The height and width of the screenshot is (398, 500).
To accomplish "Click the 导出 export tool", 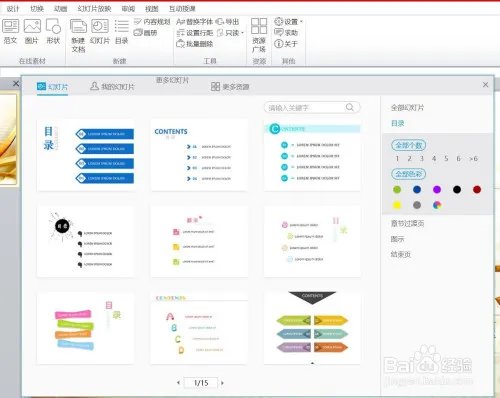I will coord(227,22).
